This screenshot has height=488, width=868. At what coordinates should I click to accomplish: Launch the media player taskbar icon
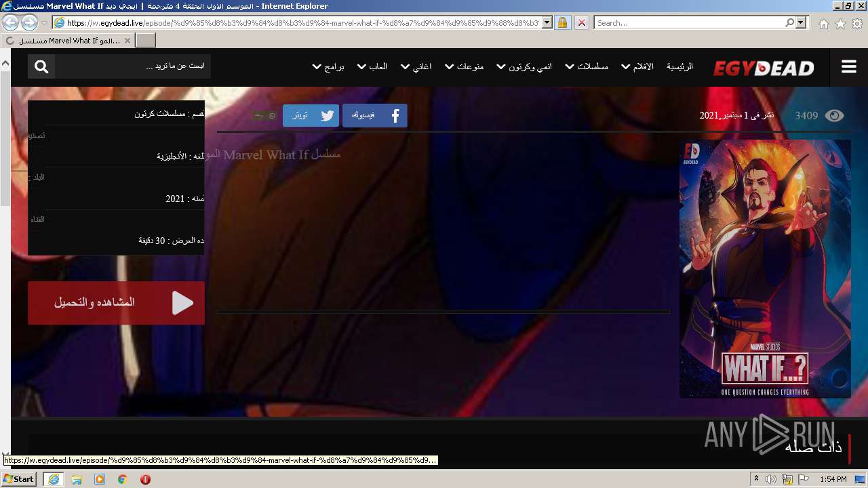[x=100, y=479]
